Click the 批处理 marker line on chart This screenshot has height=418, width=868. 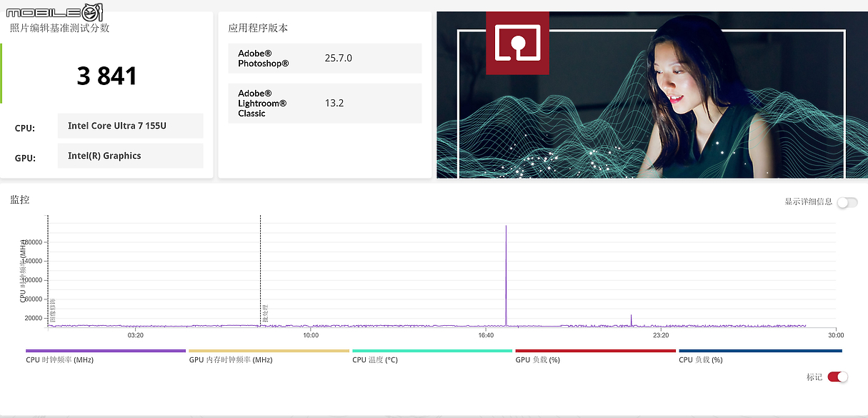point(261,272)
